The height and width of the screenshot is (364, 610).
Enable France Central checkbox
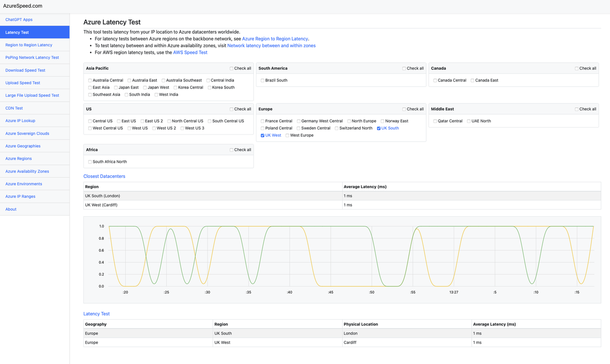pos(263,121)
